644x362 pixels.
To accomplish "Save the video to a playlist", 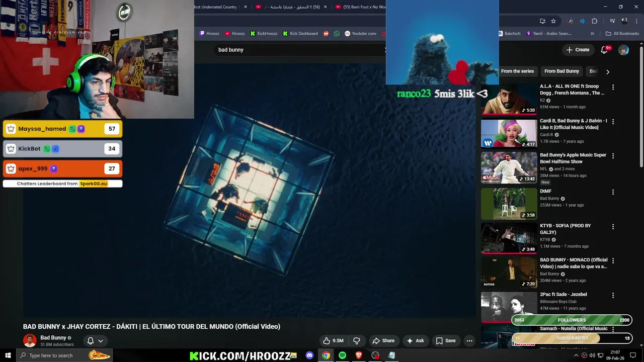I will pos(446,341).
